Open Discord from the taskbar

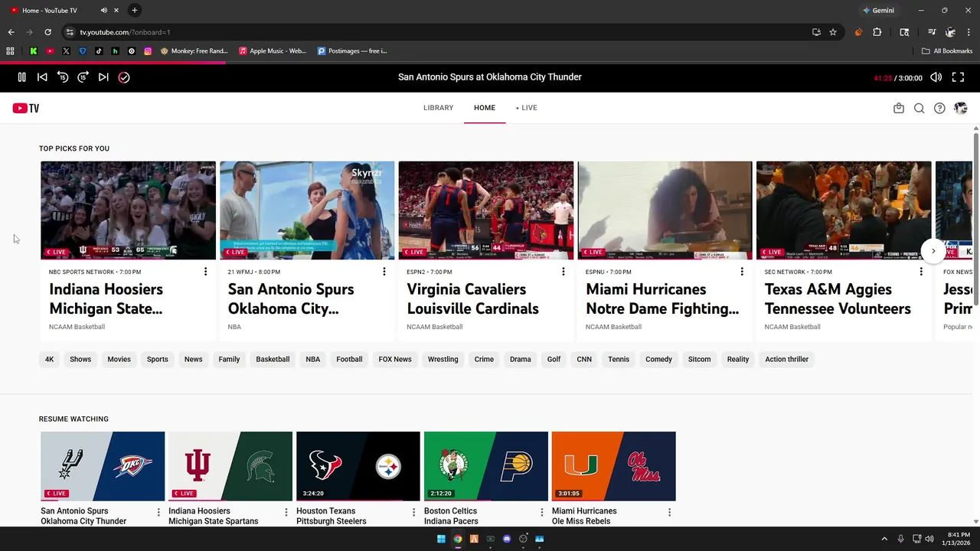point(507,539)
